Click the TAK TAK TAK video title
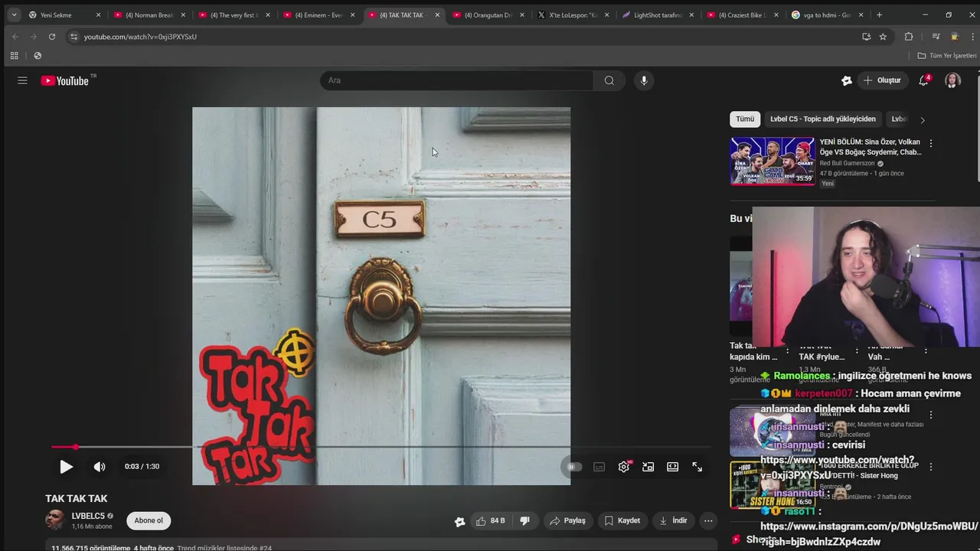The image size is (980, 551). tap(77, 498)
